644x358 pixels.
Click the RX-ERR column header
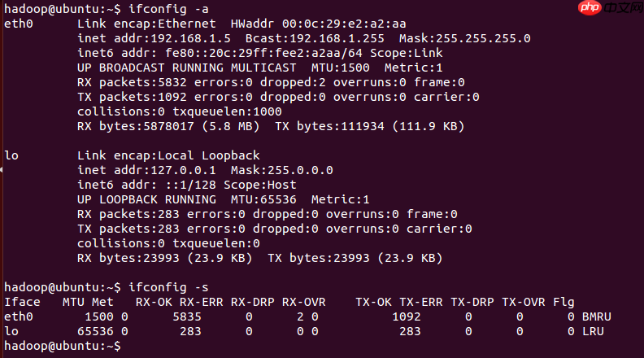[x=202, y=303]
